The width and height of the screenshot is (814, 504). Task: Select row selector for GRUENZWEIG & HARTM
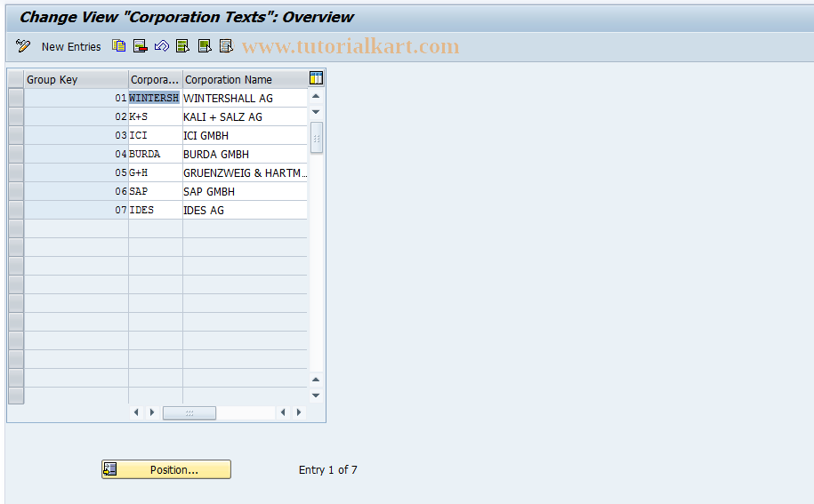coord(16,172)
